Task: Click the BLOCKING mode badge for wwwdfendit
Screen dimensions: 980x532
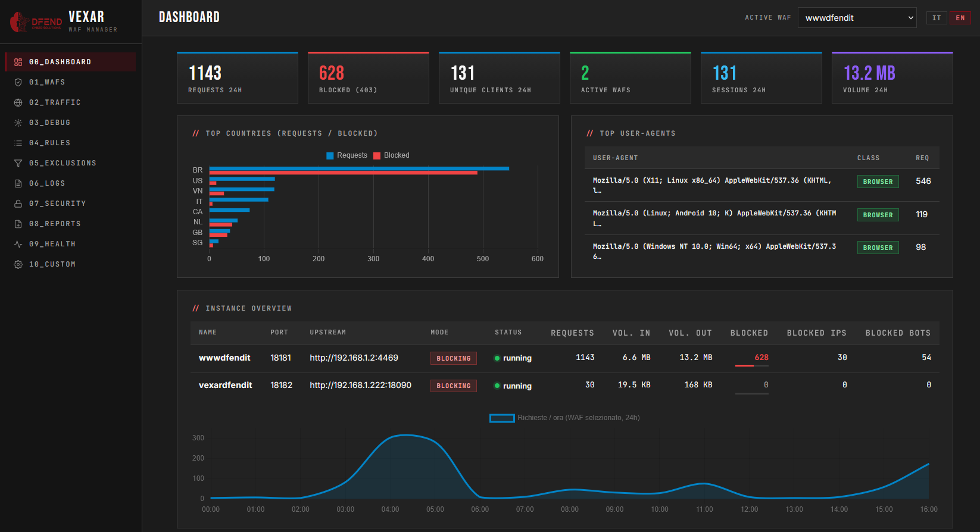Action: coord(454,358)
